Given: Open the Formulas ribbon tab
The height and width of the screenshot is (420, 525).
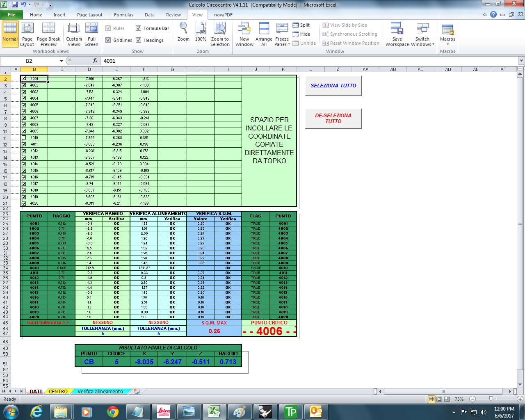Looking at the screenshot, I should coord(123,14).
